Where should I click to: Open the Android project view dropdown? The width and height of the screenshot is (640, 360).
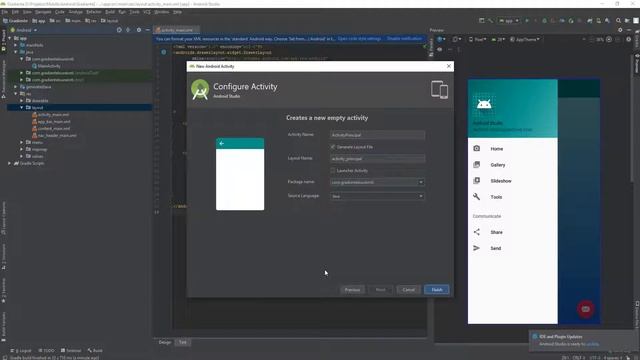[x=24, y=30]
